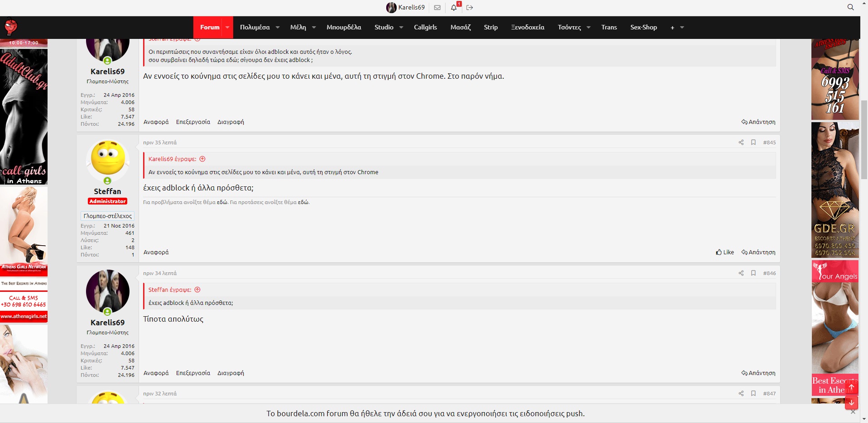Open the search magnifier
The height and width of the screenshot is (423, 868).
pos(850,7)
